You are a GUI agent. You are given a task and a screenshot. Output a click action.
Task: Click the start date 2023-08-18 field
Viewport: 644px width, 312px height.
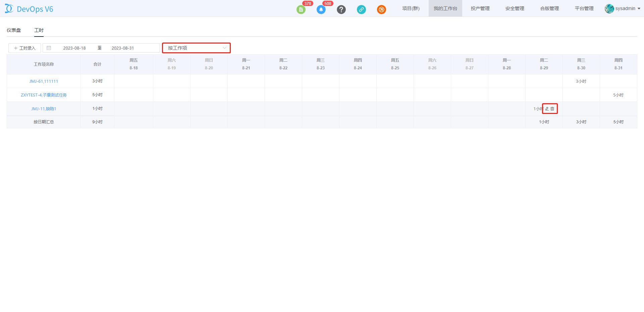[74, 48]
